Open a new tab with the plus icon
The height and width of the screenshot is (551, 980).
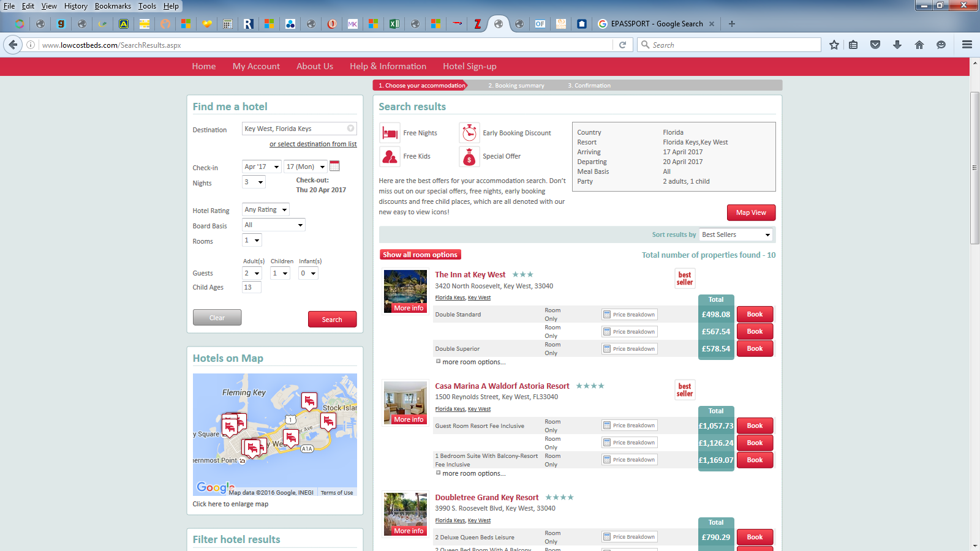click(x=732, y=24)
